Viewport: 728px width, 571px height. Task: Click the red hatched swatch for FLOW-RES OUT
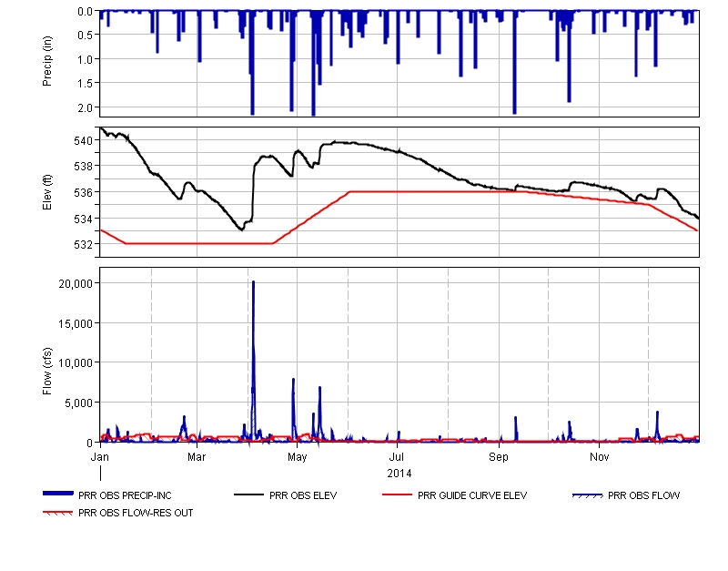click(57, 514)
